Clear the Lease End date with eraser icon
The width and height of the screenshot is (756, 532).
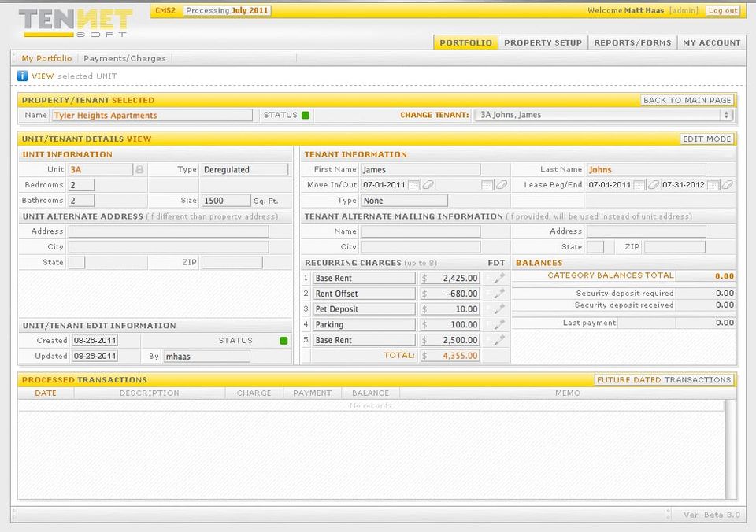[x=727, y=185]
